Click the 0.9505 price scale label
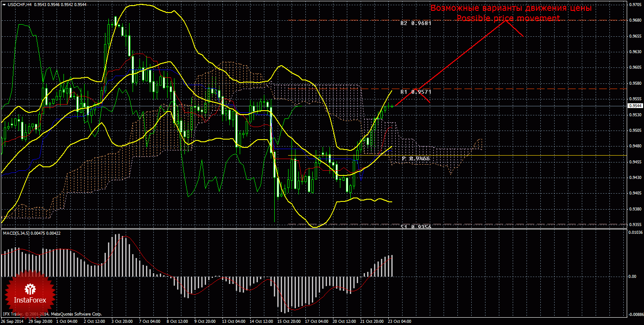This screenshot has height=325, width=644. (x=635, y=130)
